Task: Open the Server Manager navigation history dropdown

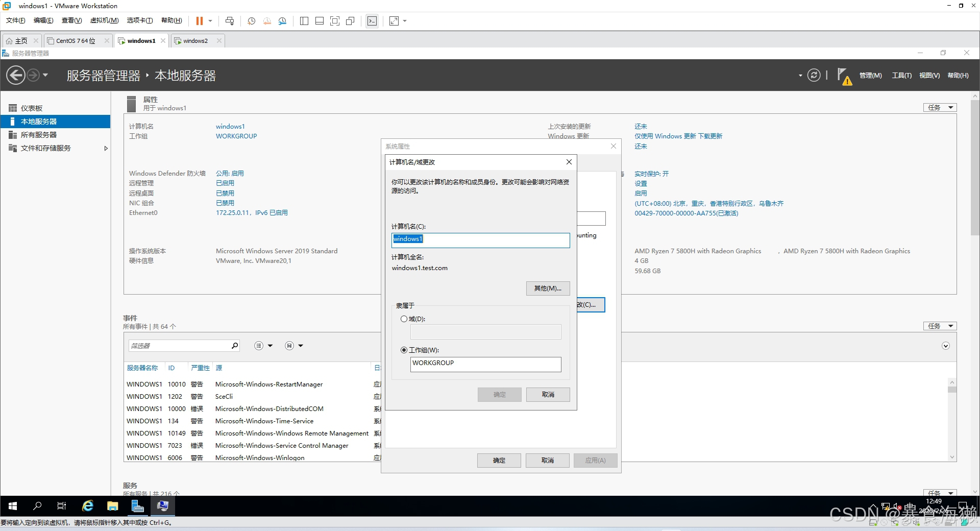Action: pos(45,75)
